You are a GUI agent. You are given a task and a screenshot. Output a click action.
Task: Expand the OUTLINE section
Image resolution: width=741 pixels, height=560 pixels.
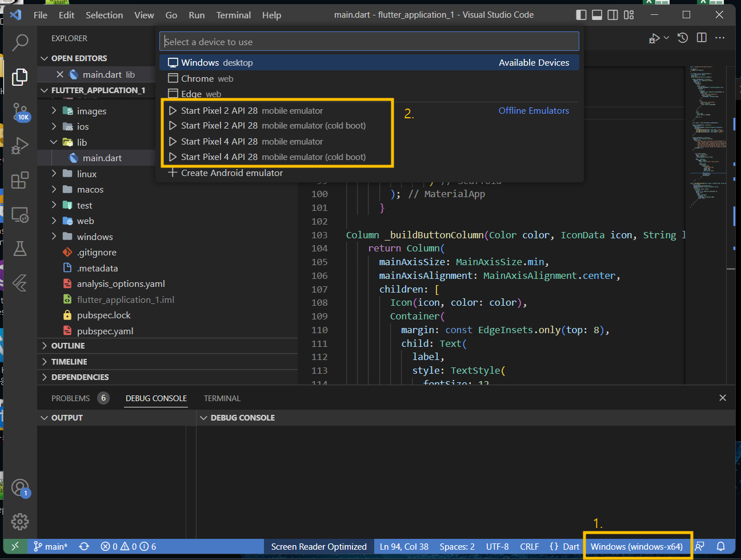click(x=67, y=346)
